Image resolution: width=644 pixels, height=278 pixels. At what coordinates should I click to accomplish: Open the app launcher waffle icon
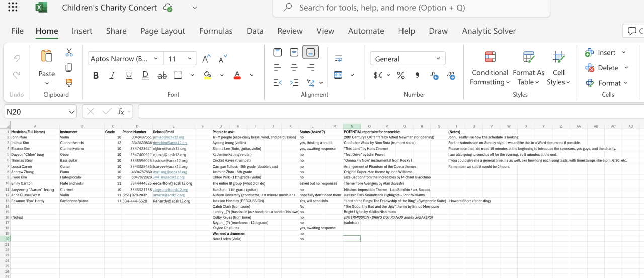point(13,8)
